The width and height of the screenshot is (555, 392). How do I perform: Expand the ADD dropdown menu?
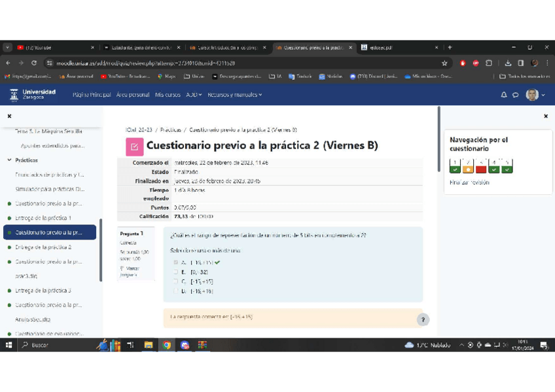pos(194,95)
